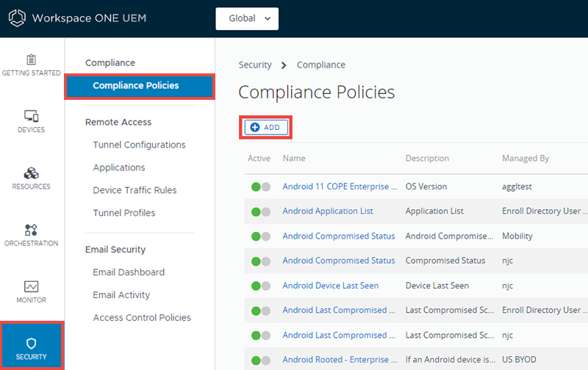Open Android Compromised Status policy managed by njc

339,261
